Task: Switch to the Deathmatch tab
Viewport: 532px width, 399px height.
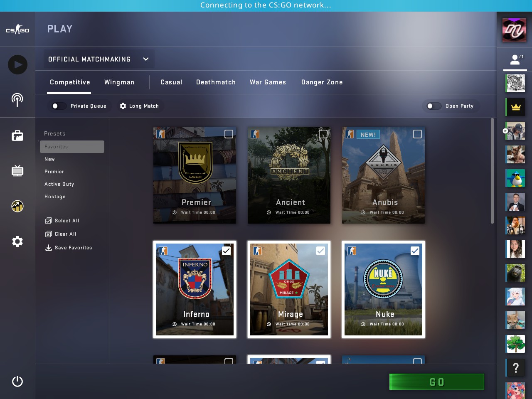Action: 216,82
